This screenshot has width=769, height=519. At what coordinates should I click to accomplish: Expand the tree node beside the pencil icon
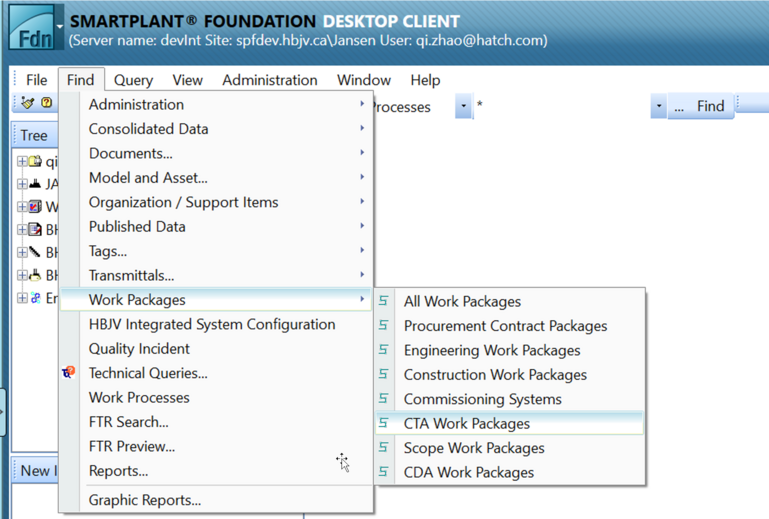22,253
